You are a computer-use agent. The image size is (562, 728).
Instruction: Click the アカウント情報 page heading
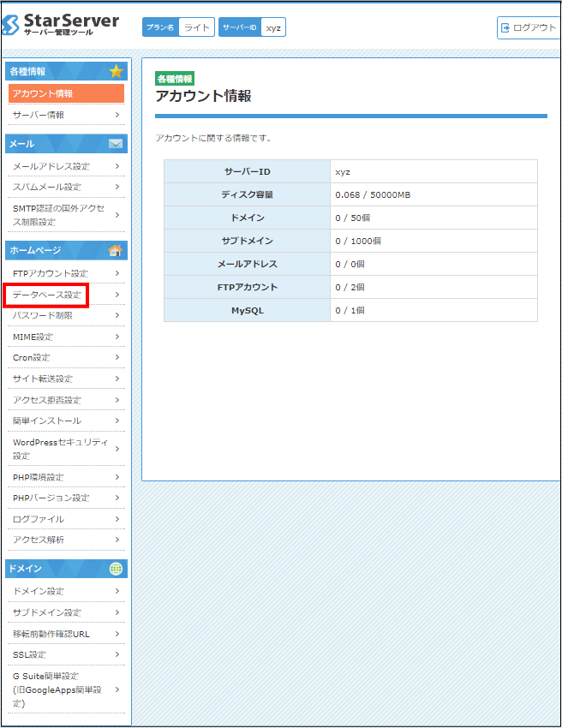tap(203, 96)
